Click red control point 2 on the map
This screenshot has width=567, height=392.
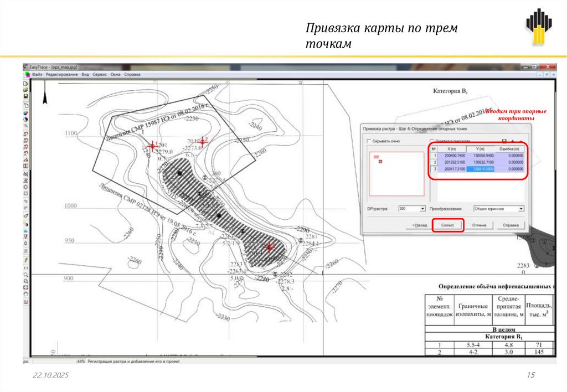(x=203, y=141)
